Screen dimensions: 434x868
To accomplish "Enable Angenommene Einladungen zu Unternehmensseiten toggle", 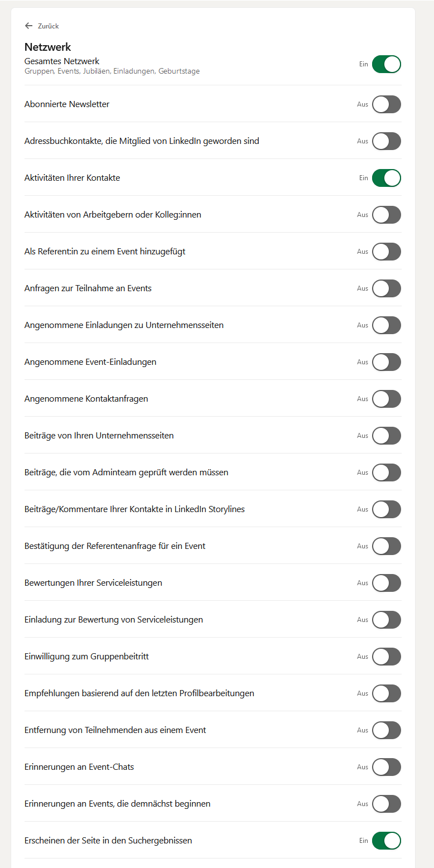I will point(386,325).
